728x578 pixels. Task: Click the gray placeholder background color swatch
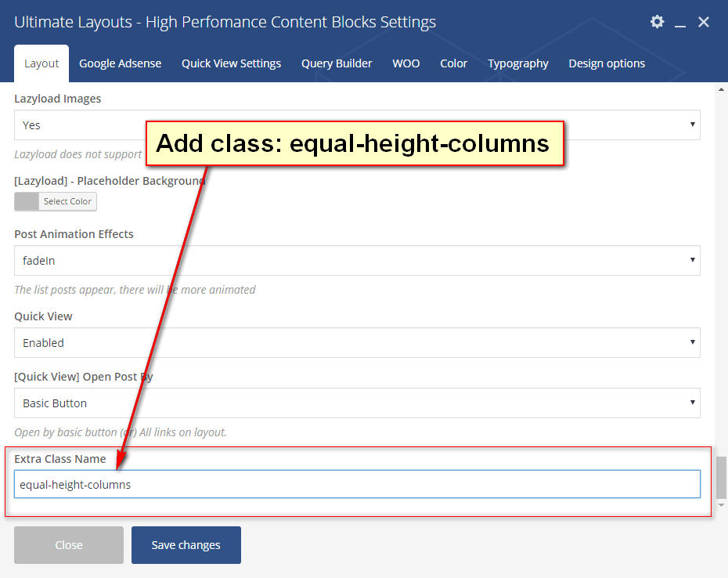coord(27,201)
